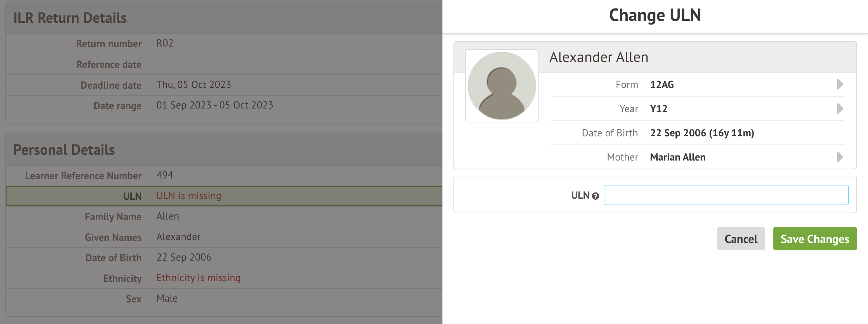The image size is (868, 324).
Task: Type in the ULN input field
Action: point(726,195)
